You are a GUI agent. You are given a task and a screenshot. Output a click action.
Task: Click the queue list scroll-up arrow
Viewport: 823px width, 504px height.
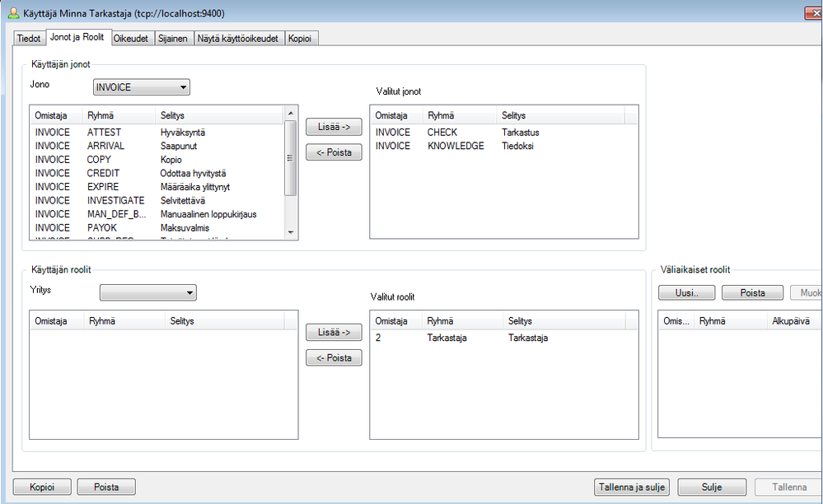tap(290, 114)
